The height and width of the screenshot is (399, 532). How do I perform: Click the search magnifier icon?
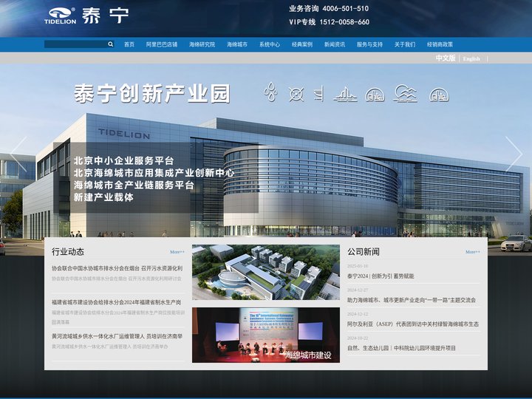tap(111, 44)
